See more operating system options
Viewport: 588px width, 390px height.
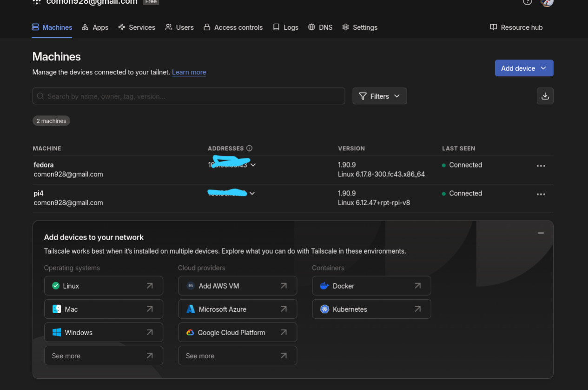[103, 355]
